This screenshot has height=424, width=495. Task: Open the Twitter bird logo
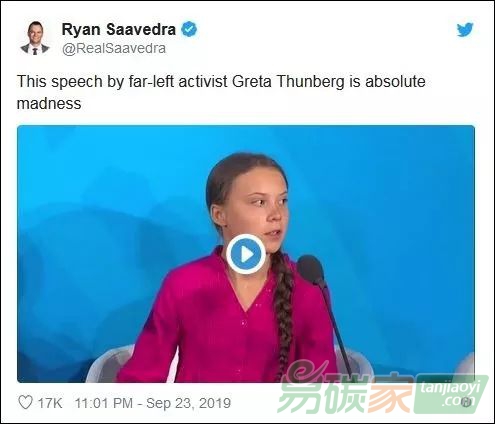coord(465,29)
